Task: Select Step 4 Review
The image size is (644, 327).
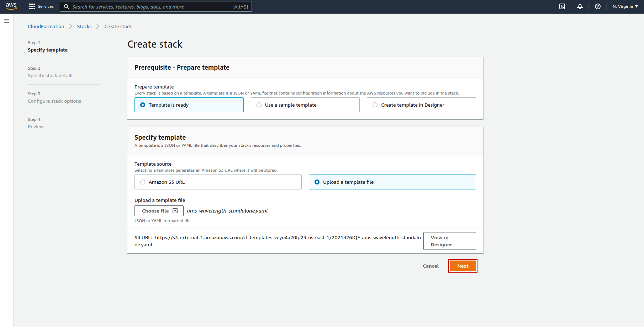Action: [x=36, y=123]
